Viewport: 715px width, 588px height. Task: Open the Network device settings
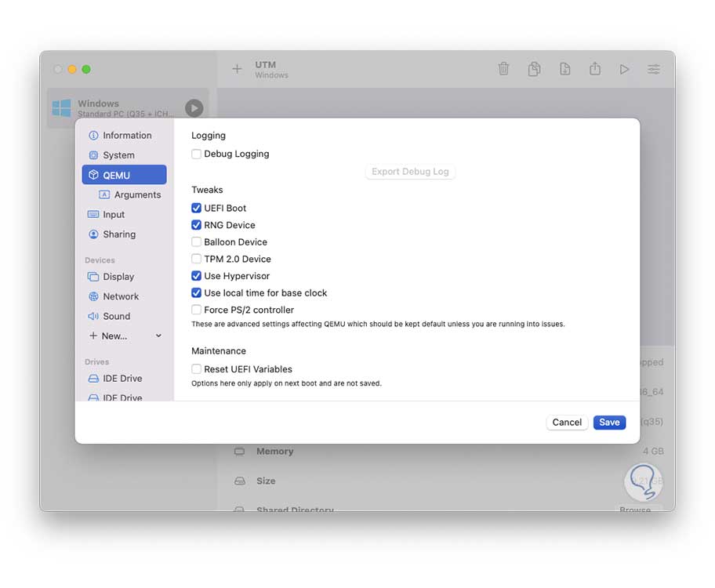[x=124, y=296]
